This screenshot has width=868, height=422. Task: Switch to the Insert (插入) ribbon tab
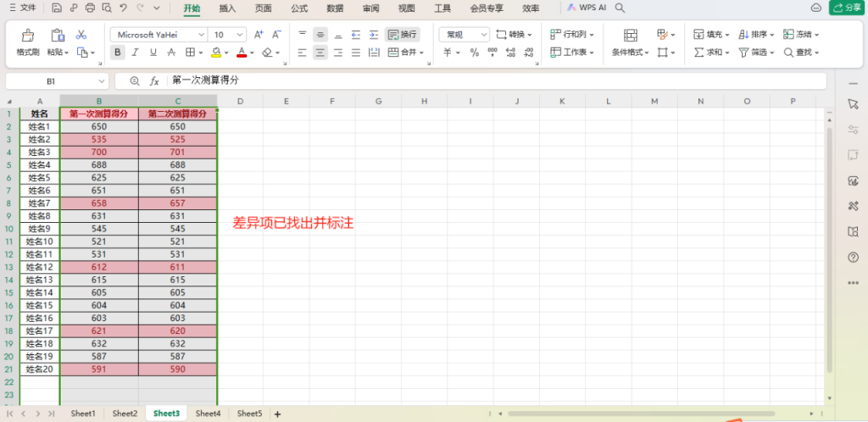click(227, 8)
